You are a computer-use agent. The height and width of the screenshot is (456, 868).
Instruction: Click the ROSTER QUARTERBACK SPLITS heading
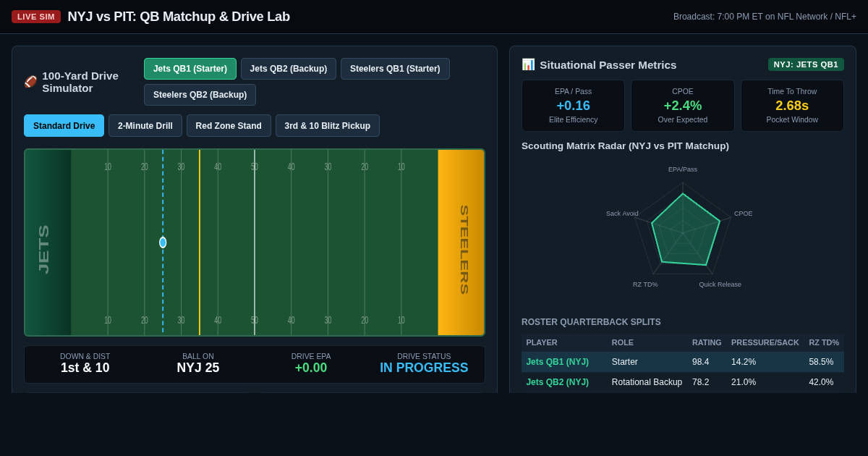tap(591, 322)
